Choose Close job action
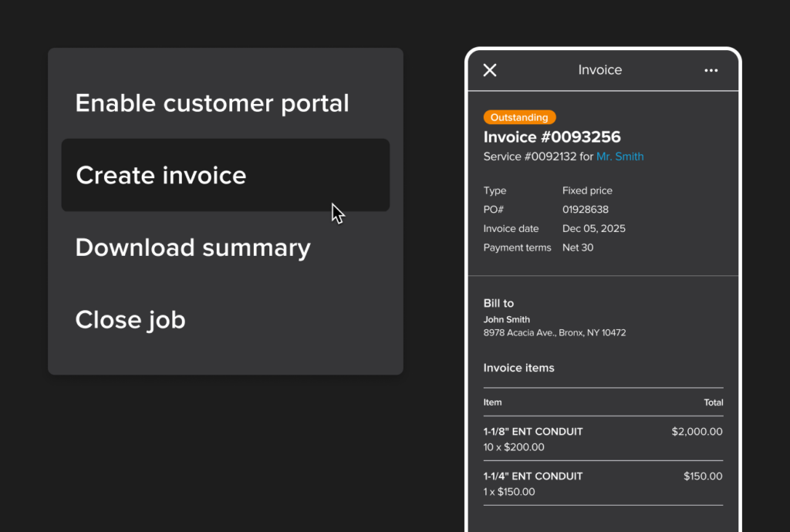This screenshot has width=790, height=532. tap(130, 319)
